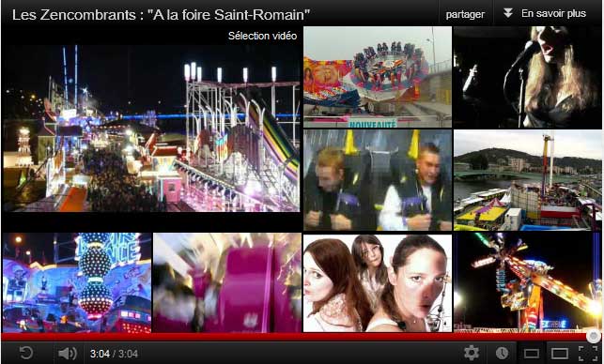Click the watch later clock icon

[x=502, y=353]
